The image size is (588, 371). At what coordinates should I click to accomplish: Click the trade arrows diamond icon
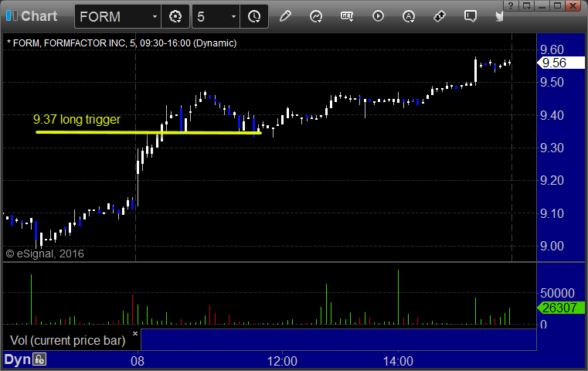tap(440, 16)
